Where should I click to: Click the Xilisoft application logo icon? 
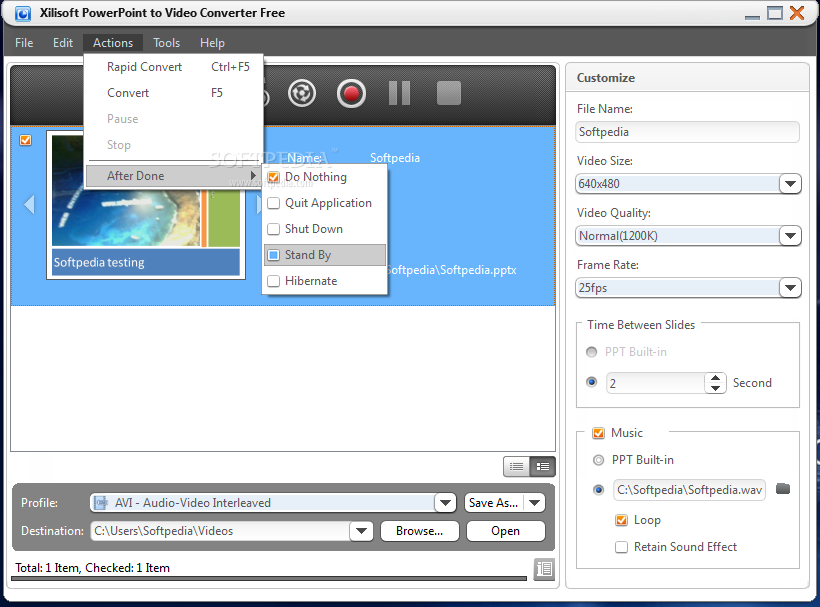(x=22, y=13)
